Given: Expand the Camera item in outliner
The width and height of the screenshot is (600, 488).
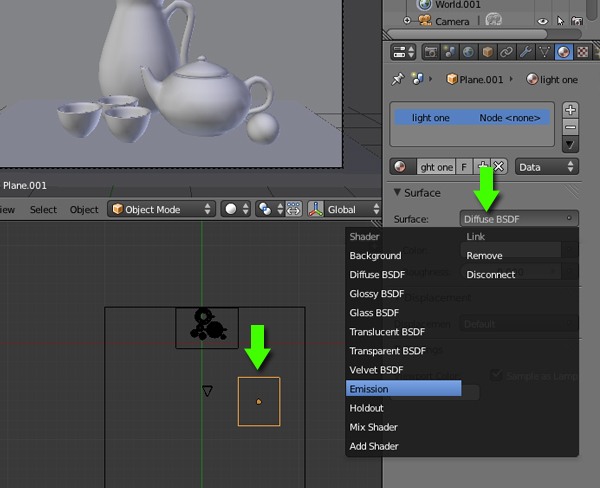Looking at the screenshot, I should pos(407,20).
